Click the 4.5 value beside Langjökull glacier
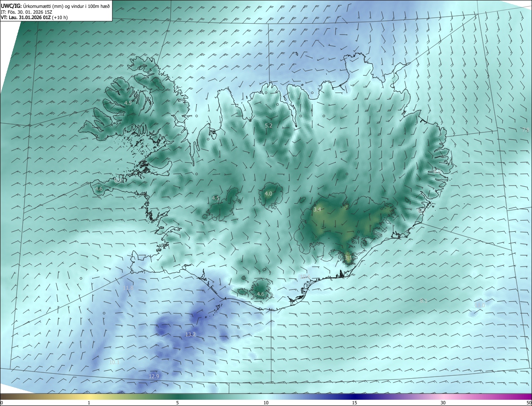532x406 pixels. coord(216,198)
